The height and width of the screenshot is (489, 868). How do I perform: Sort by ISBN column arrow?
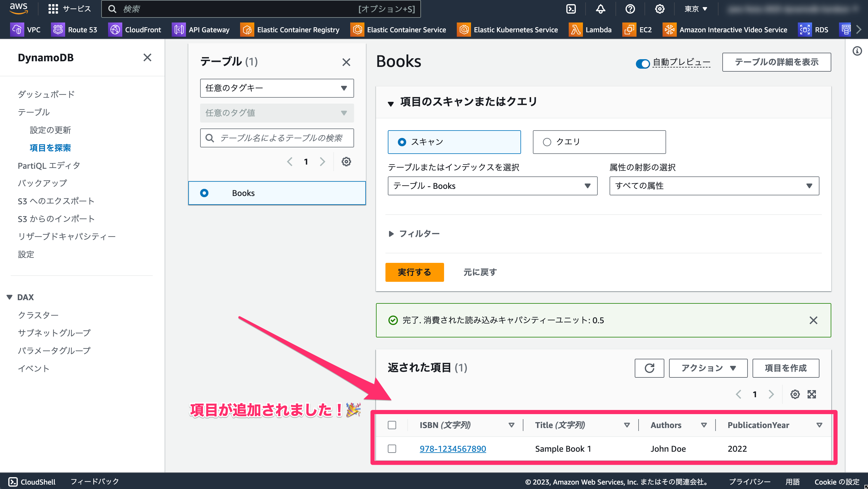[511, 425]
